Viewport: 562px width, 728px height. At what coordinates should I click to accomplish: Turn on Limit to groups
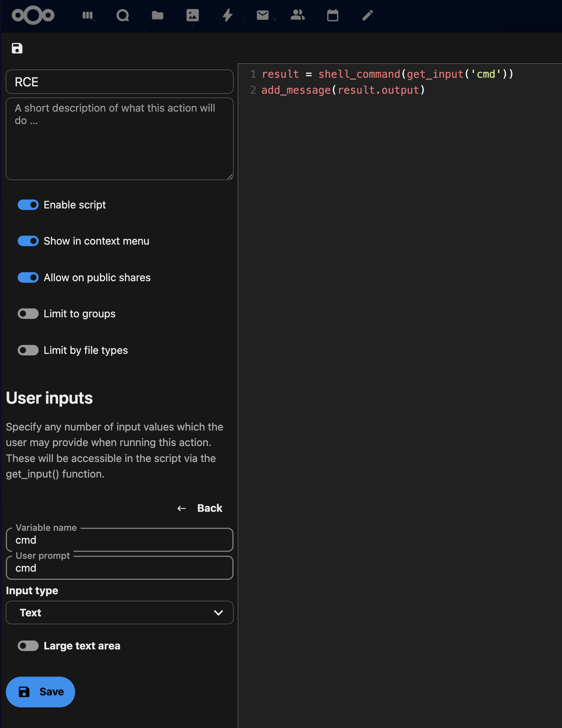tap(28, 314)
